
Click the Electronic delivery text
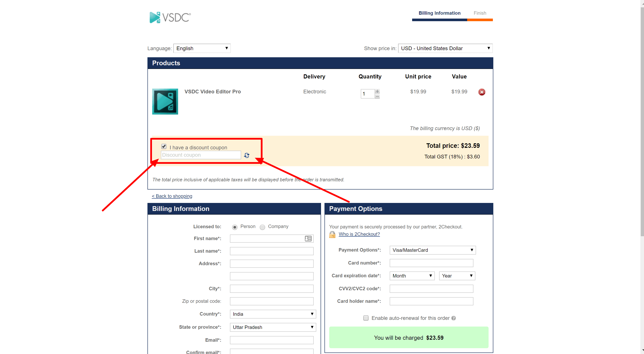(315, 92)
